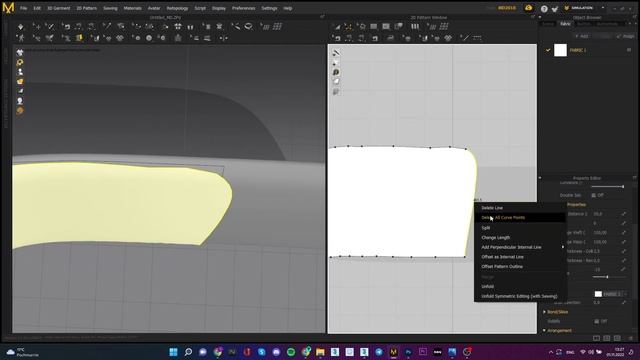Click the Marvelous Designer logo icon
This screenshot has height=360, width=640.
tap(8, 7)
